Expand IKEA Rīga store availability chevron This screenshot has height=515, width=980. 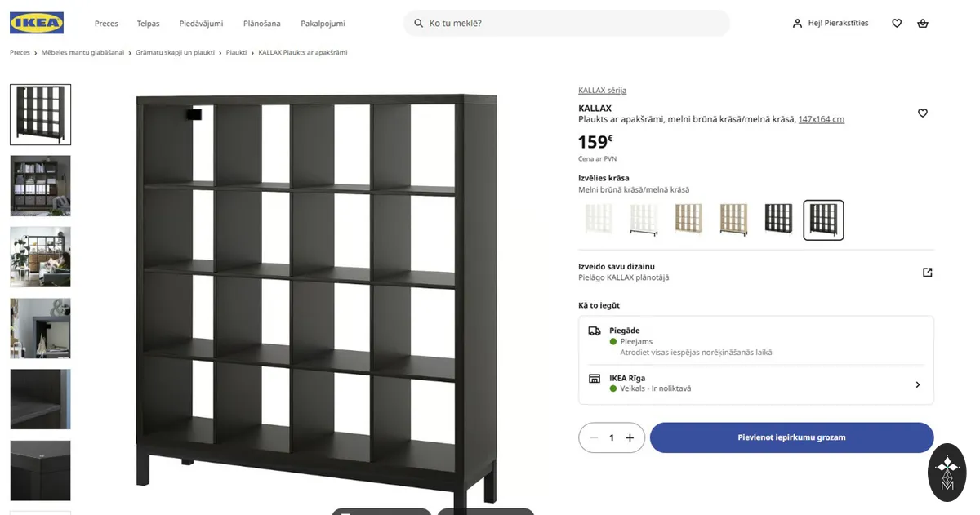point(917,384)
